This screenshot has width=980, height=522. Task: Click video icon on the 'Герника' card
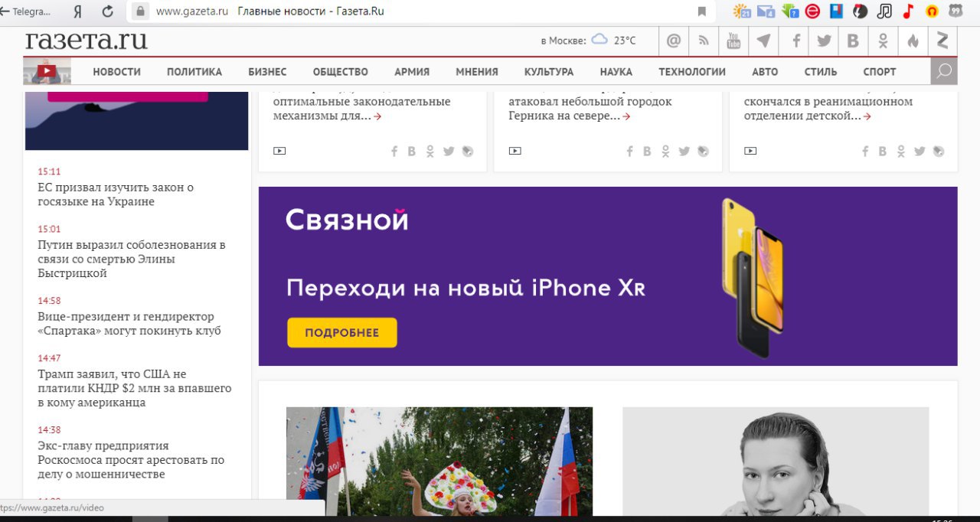click(x=515, y=151)
